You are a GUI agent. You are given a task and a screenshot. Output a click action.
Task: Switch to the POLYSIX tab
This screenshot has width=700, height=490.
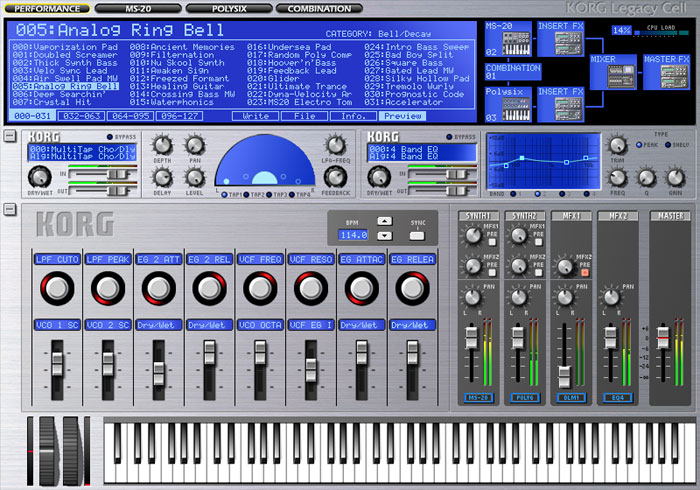pyautogui.click(x=229, y=8)
